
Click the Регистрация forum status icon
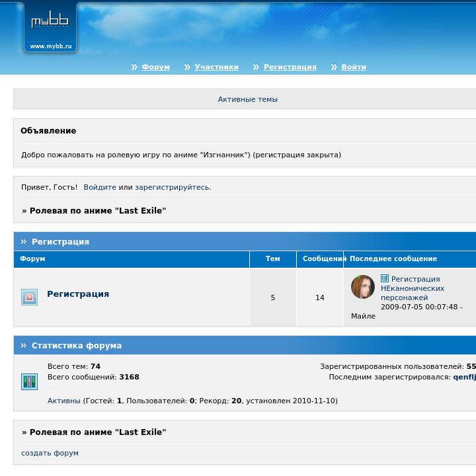point(30,297)
